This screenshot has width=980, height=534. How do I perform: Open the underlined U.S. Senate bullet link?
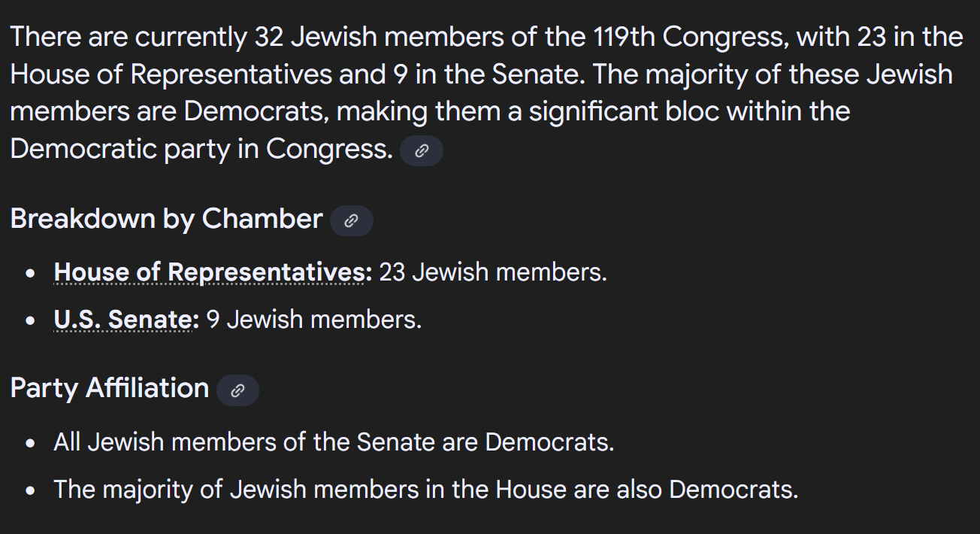click(126, 320)
